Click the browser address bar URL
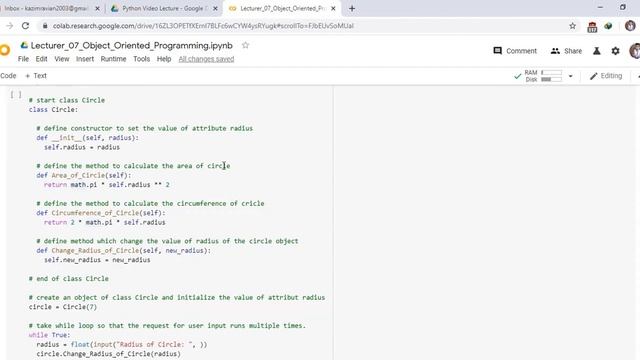 tap(203, 26)
